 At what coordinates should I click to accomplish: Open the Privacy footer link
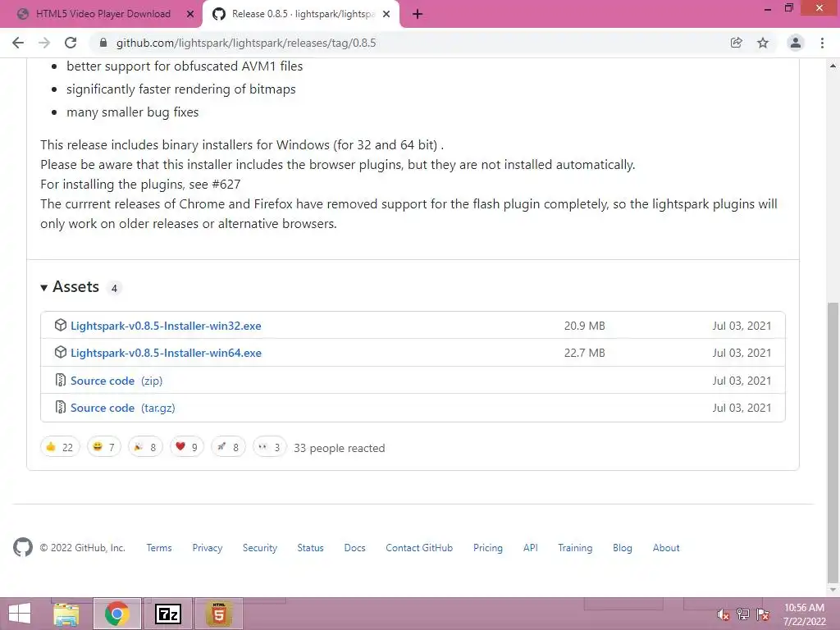tap(208, 548)
